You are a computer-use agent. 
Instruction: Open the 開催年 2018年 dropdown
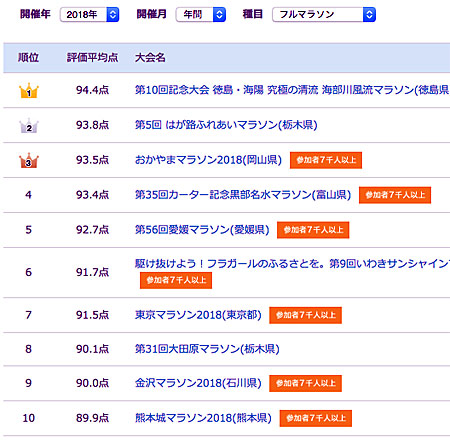click(x=90, y=15)
